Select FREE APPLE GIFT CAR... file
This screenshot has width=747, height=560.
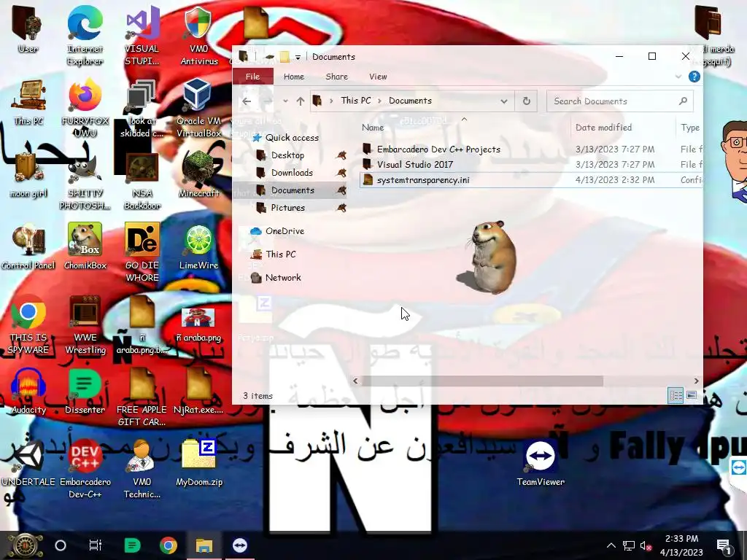[142, 397]
